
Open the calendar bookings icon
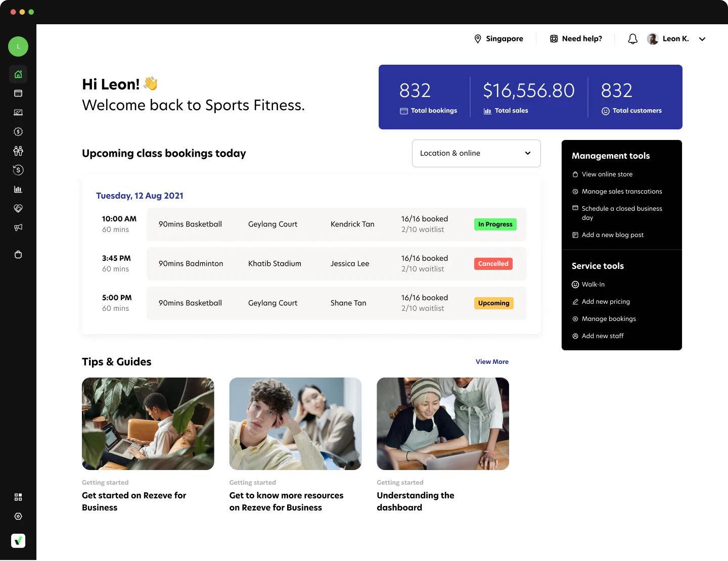(x=18, y=93)
